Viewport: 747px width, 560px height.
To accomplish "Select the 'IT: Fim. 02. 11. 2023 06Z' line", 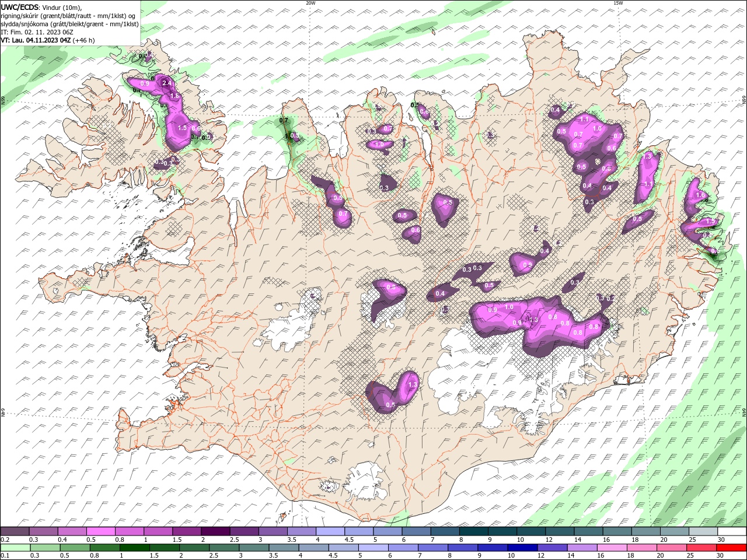I will point(38,32).
